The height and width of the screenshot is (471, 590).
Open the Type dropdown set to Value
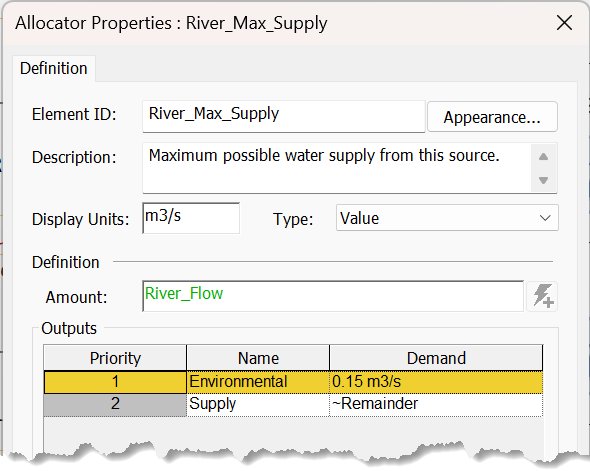coord(447,218)
